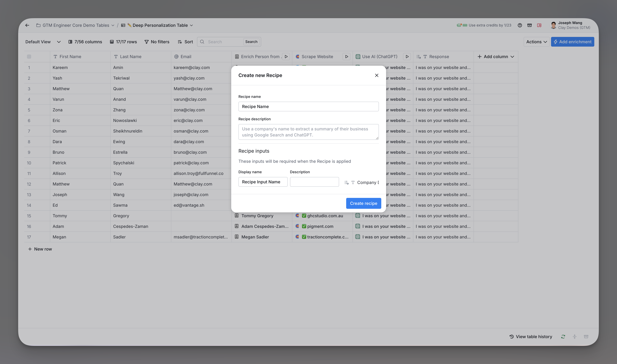Open the Actions dropdown
Screen dimensions: 617x364
point(536,42)
